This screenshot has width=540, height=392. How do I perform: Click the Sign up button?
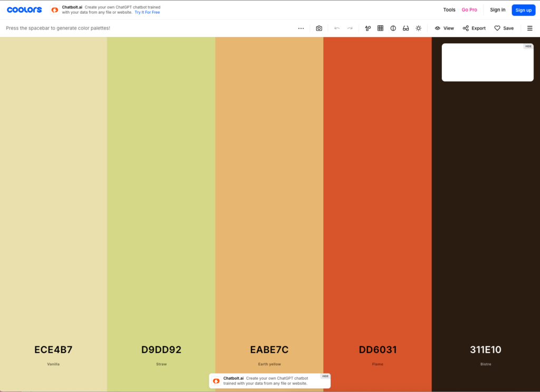523,10
